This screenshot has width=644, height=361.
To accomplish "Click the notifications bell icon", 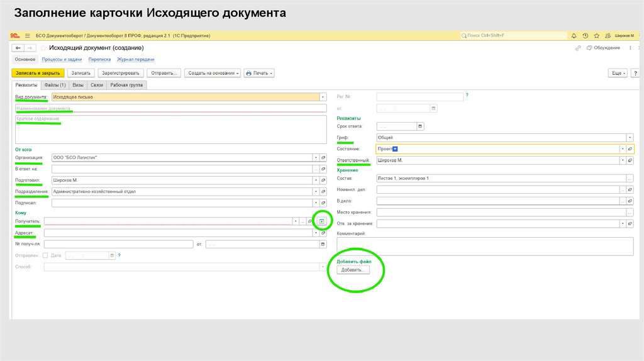I will (574, 36).
